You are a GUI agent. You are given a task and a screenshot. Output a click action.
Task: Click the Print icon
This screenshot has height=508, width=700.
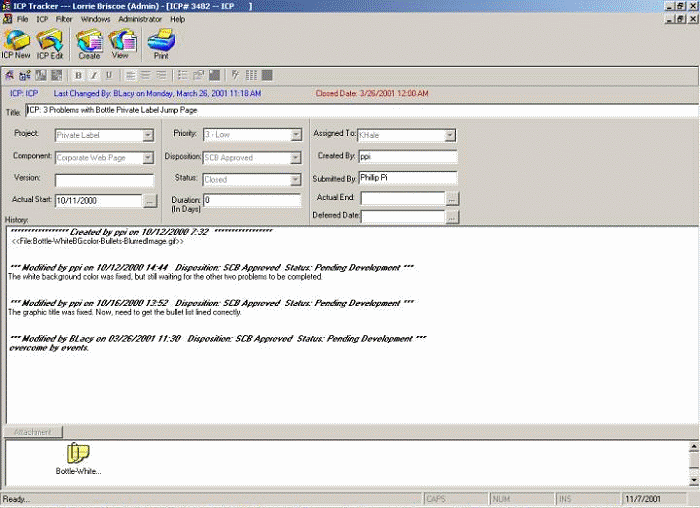coord(160,42)
